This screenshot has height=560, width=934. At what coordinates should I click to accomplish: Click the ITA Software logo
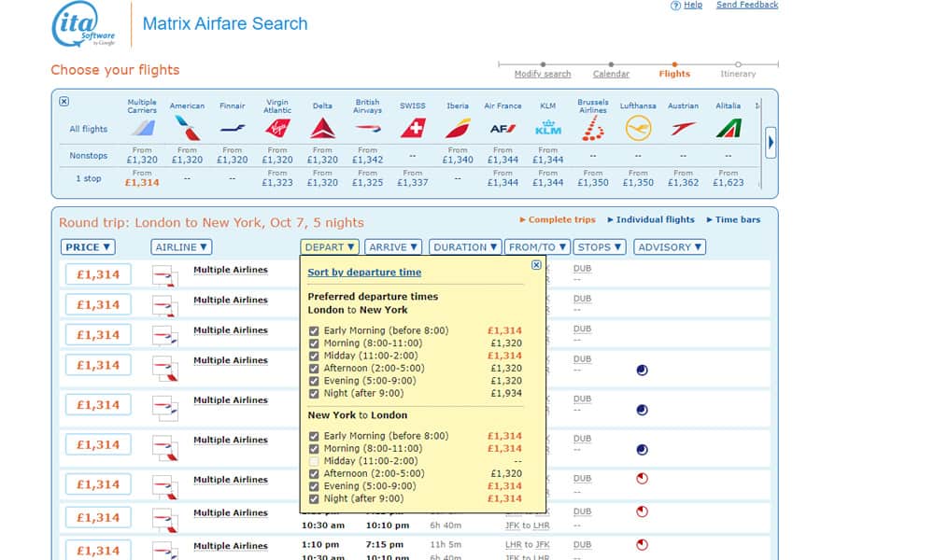(x=83, y=24)
